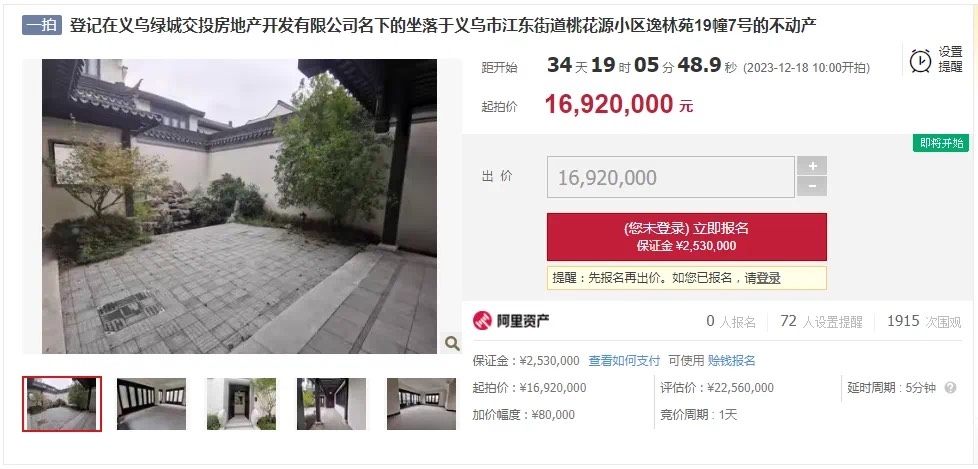The height and width of the screenshot is (469, 978).
Task: Open the 登录 login link
Action: [768, 278]
